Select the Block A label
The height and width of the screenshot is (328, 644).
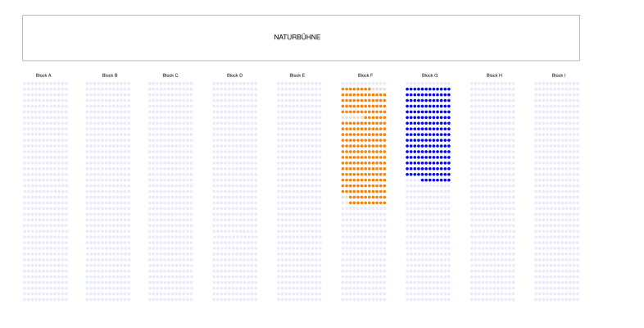pyautogui.click(x=43, y=75)
